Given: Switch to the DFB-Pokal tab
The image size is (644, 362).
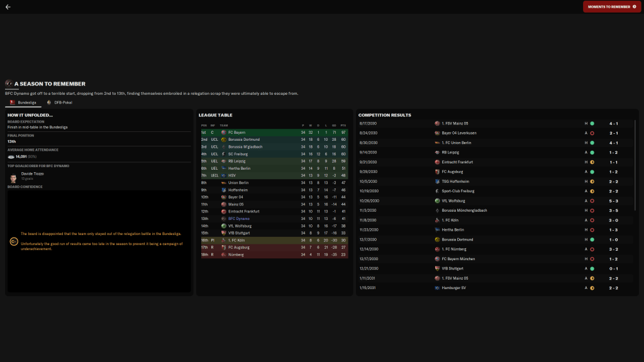Looking at the screenshot, I should (x=61, y=102).
